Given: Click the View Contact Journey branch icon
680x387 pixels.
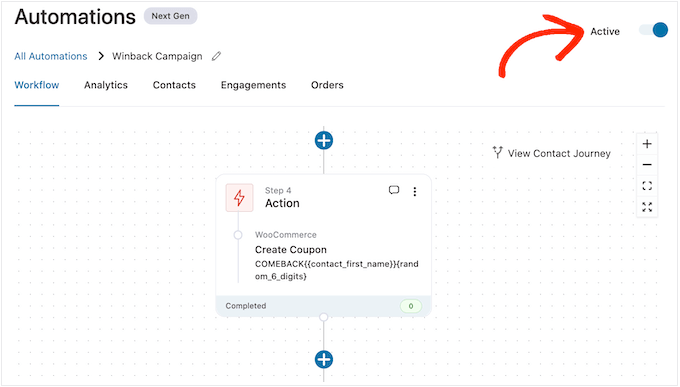Looking at the screenshot, I should pos(497,152).
